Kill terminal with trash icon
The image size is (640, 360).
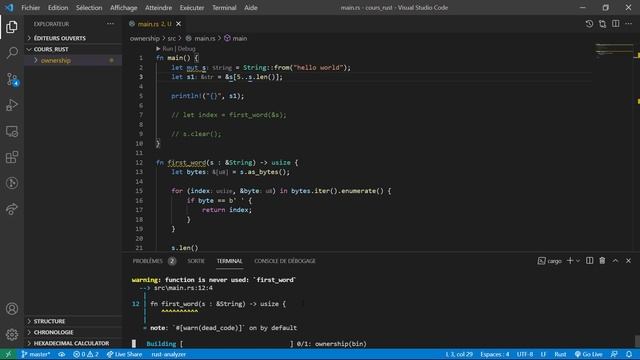coord(602,261)
